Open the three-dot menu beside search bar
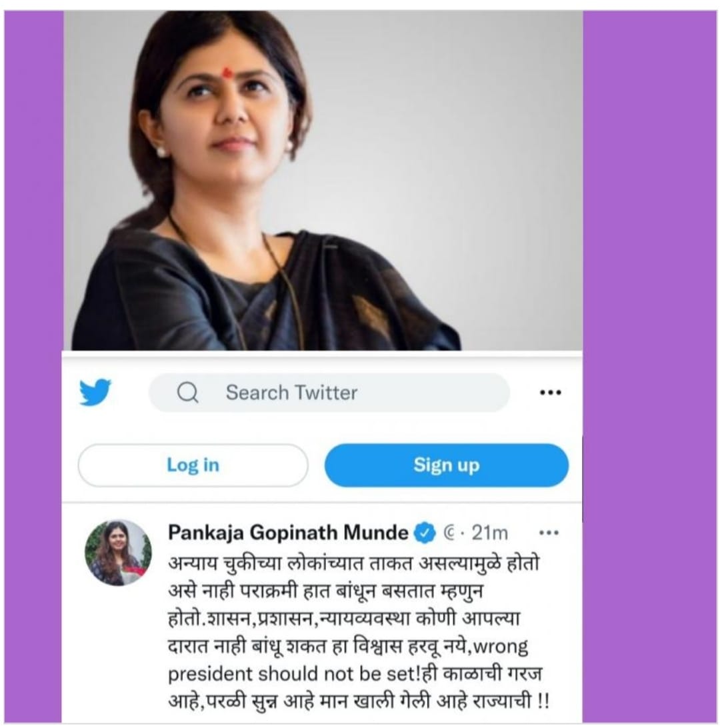Viewport: 720px width, 728px height. tap(550, 393)
